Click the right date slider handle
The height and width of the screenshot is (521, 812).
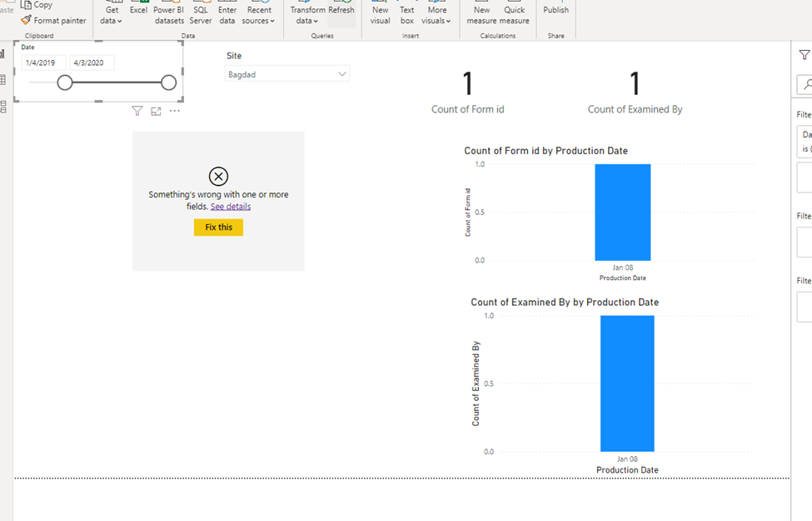pos(169,83)
